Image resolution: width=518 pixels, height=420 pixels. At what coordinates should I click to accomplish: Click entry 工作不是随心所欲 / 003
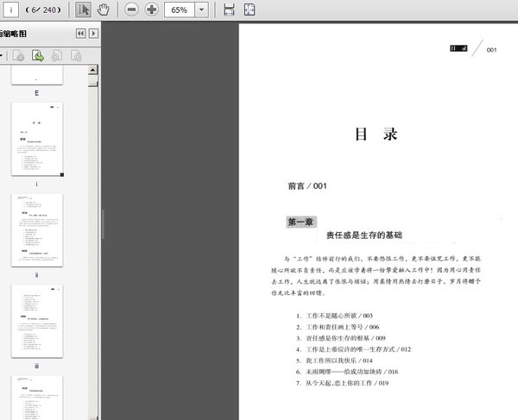334,316
